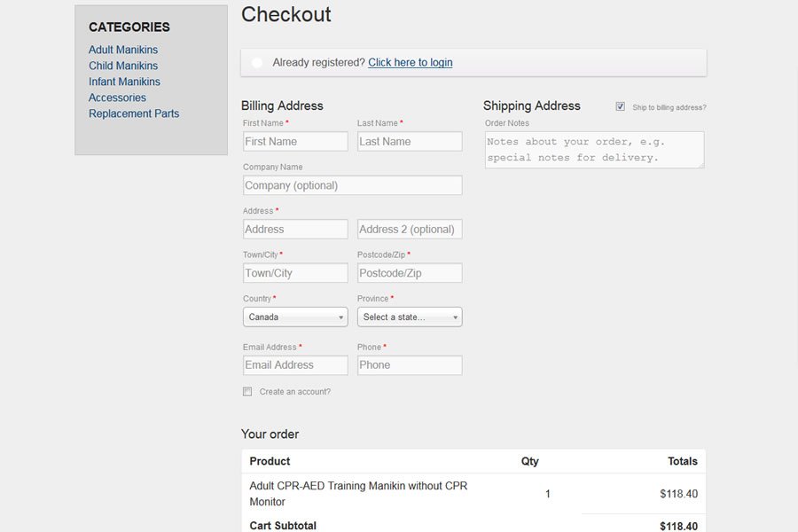Focus the Address 2 optional field
798x532 pixels.
coord(410,230)
